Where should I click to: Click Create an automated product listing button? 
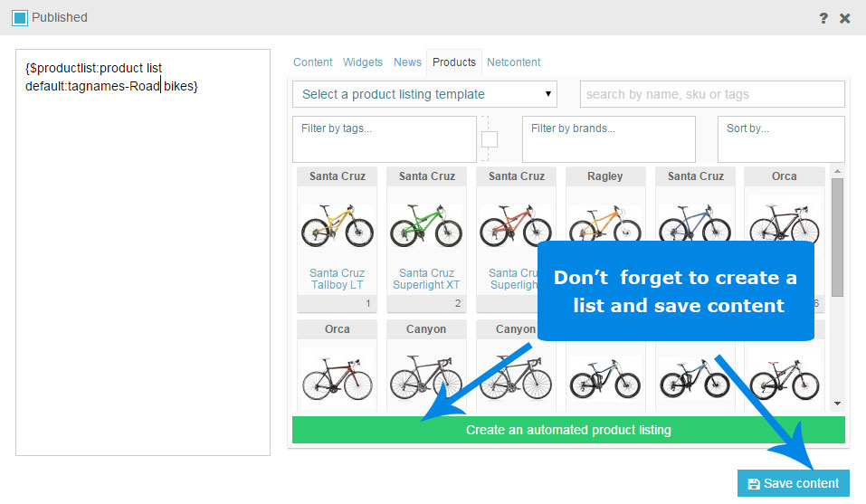[x=568, y=430]
